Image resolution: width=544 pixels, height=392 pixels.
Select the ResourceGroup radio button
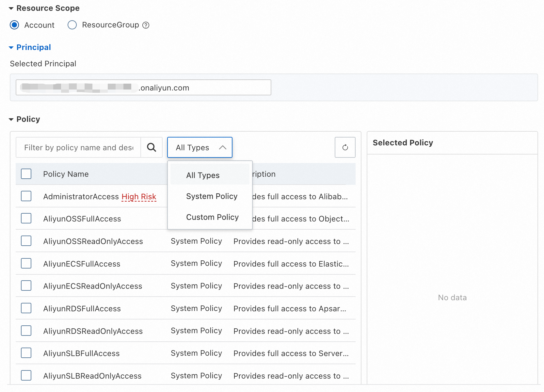tap(72, 25)
